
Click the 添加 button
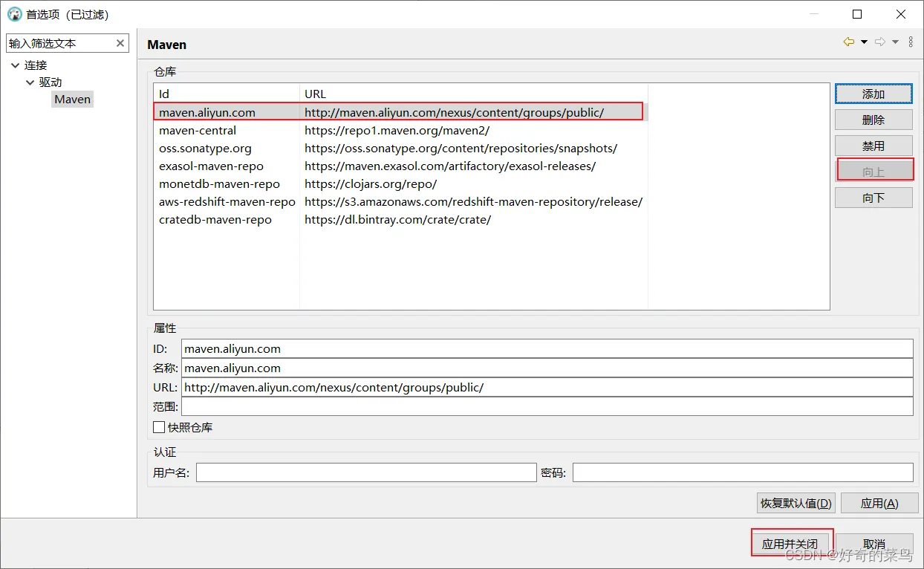(x=873, y=94)
